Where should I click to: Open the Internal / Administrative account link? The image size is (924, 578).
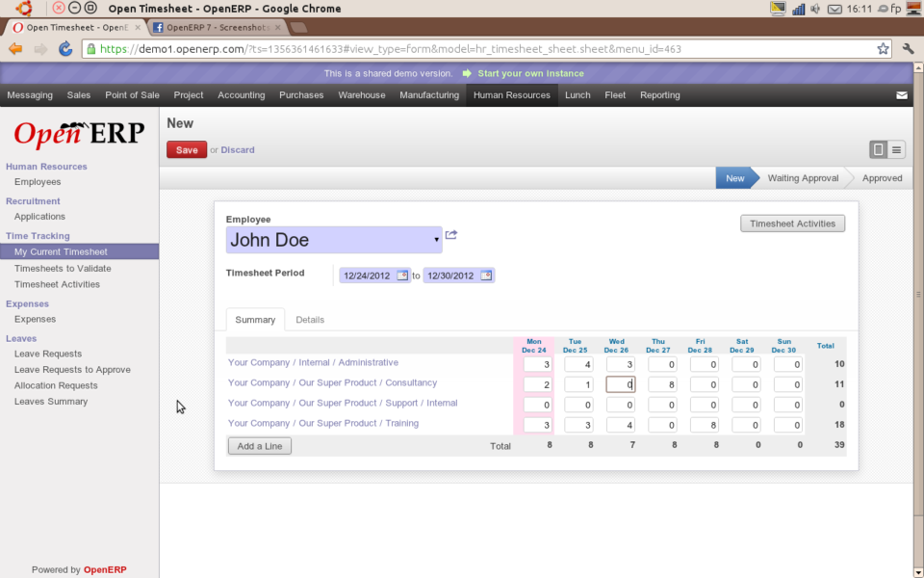click(x=313, y=362)
